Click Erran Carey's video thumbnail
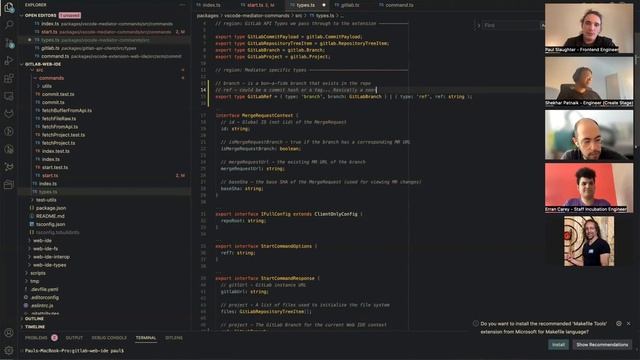The height and width of the screenshot is (360, 640). coord(589,188)
